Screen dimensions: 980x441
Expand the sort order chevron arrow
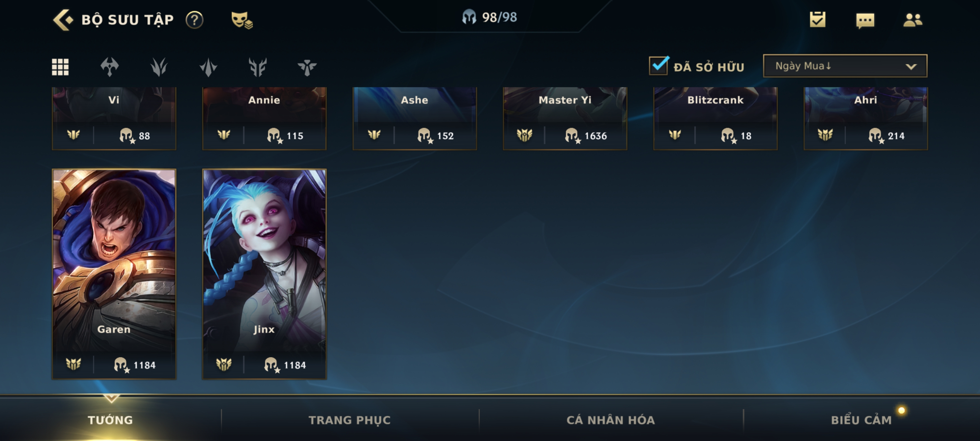(911, 66)
